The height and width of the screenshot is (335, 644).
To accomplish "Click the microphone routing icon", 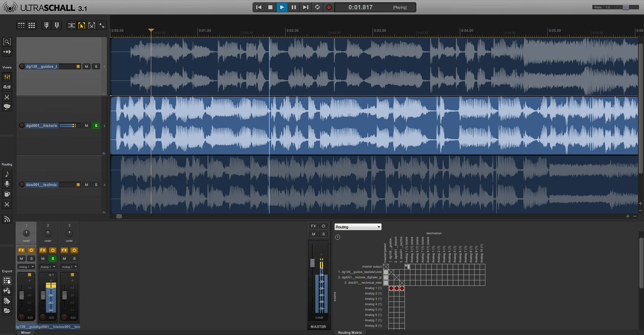I will (7, 184).
